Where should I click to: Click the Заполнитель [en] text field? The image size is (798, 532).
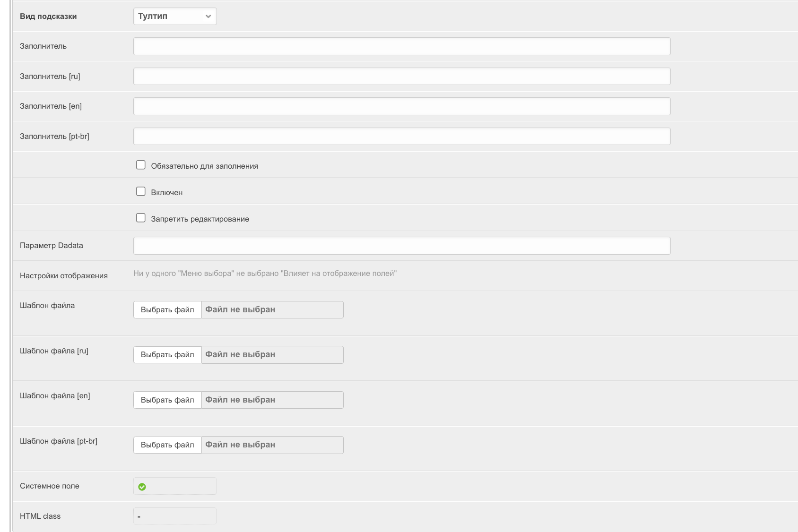401,106
